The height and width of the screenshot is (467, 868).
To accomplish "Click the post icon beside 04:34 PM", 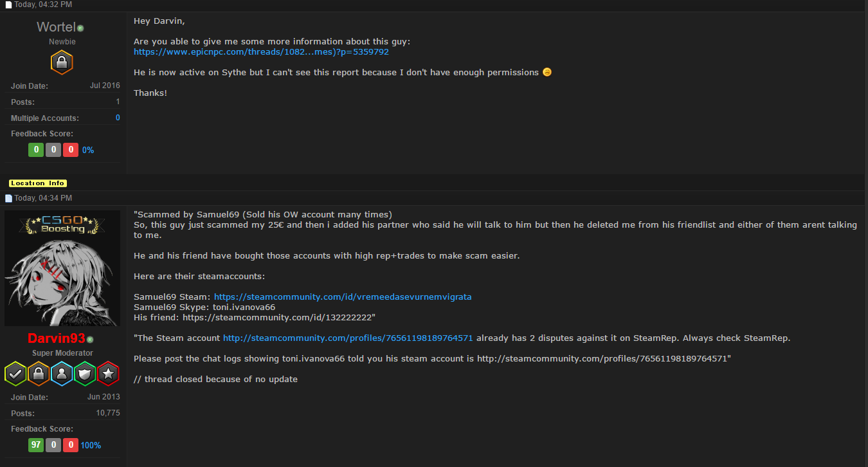I will 9,198.
